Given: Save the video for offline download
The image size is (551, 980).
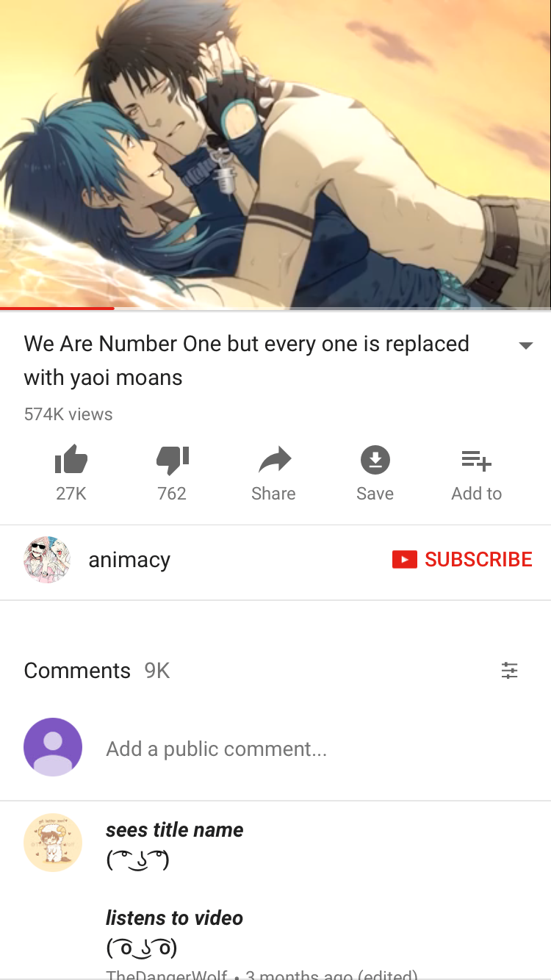Looking at the screenshot, I should point(375,461).
